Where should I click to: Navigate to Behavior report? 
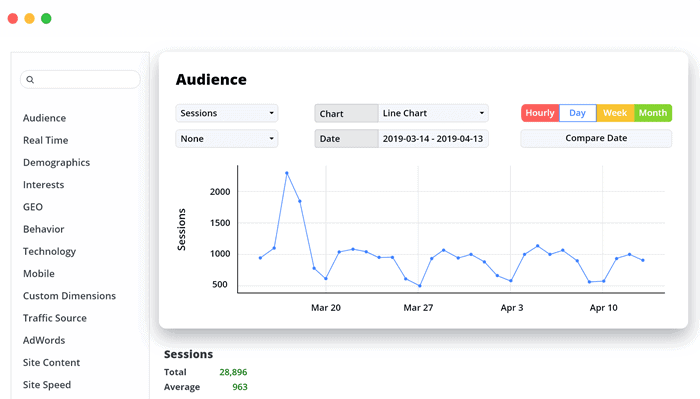point(44,229)
